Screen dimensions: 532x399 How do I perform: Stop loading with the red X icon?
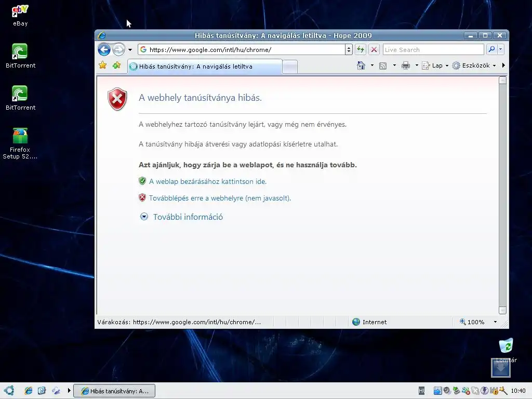coord(374,49)
